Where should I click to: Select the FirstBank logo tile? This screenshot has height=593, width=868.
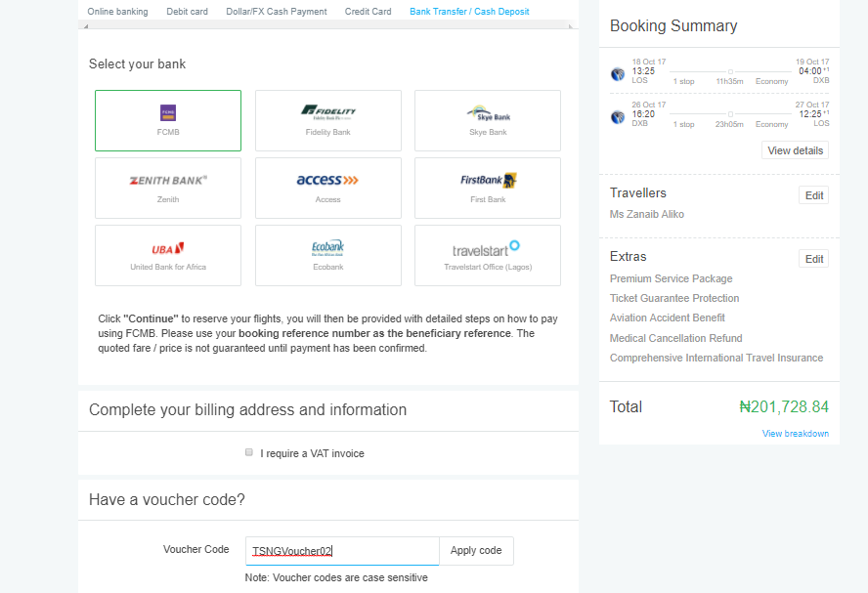(x=488, y=189)
